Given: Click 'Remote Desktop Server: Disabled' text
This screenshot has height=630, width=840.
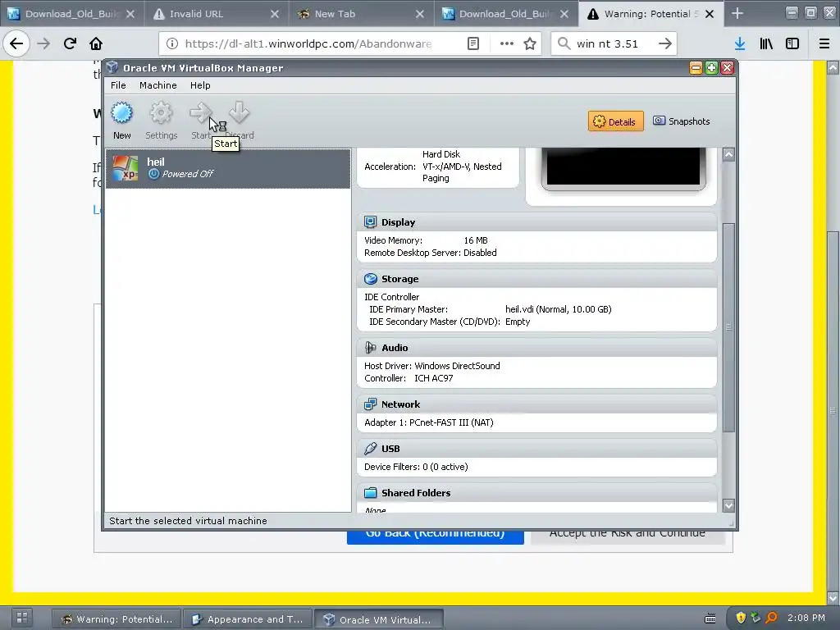Looking at the screenshot, I should coord(430,253).
